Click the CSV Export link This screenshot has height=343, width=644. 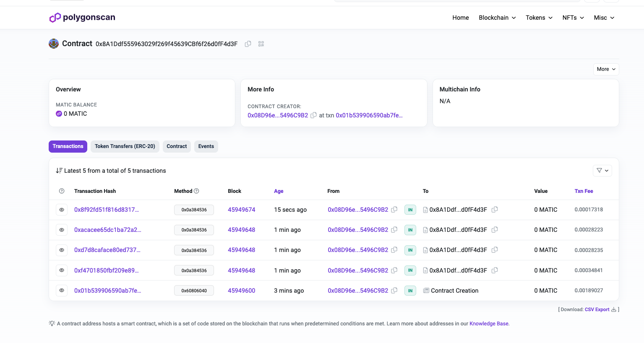(597, 309)
